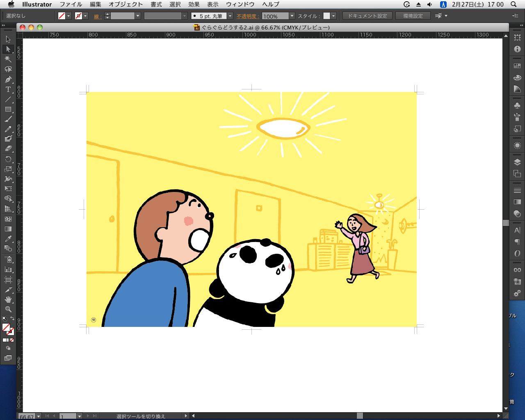525x420 pixels.
Task: Select the Lasso tool
Action: [x=8, y=69]
